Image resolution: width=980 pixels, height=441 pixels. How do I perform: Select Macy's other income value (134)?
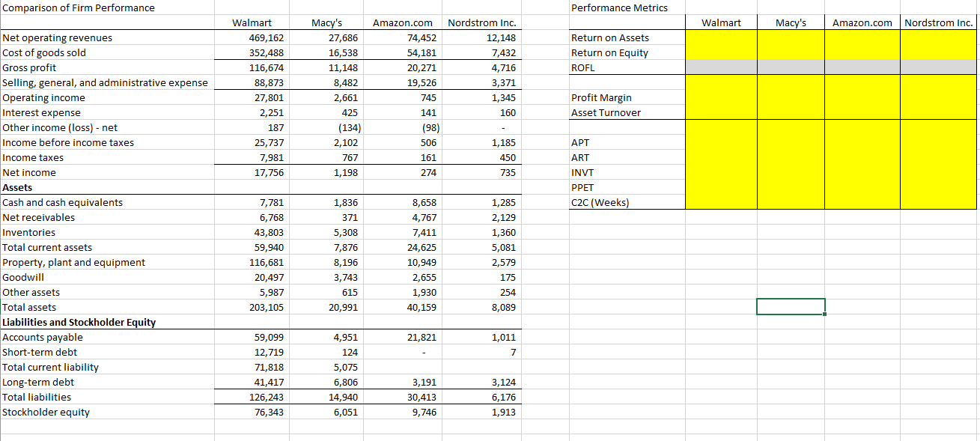[x=348, y=127]
